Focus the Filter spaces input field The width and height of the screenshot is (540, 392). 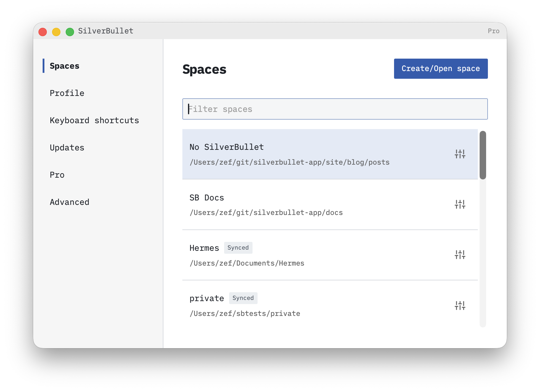click(x=335, y=109)
